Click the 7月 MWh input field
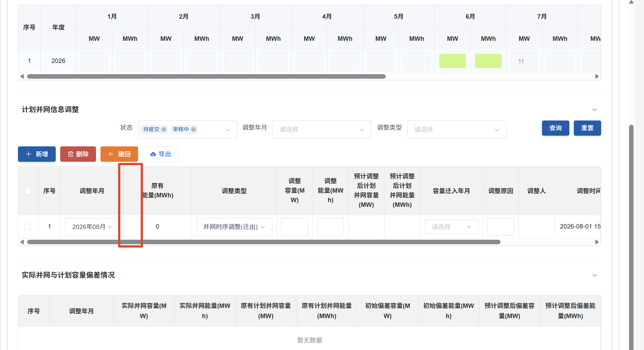The width and height of the screenshot is (644, 350). point(559,61)
